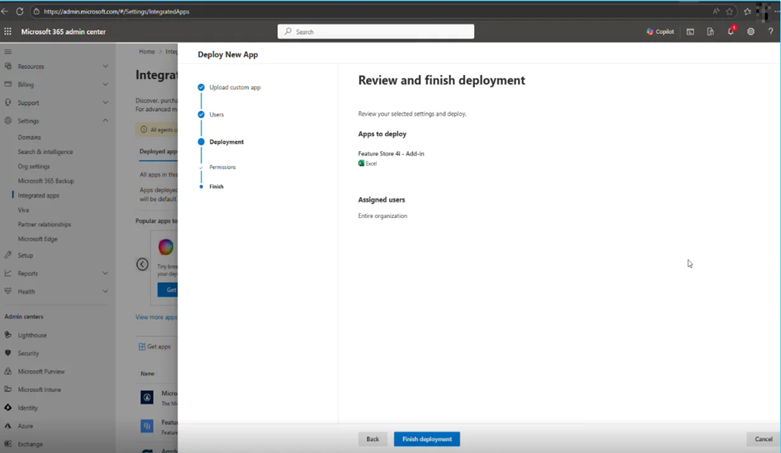Click the Get apps icon
This screenshot has width=781, height=453.
(142, 347)
